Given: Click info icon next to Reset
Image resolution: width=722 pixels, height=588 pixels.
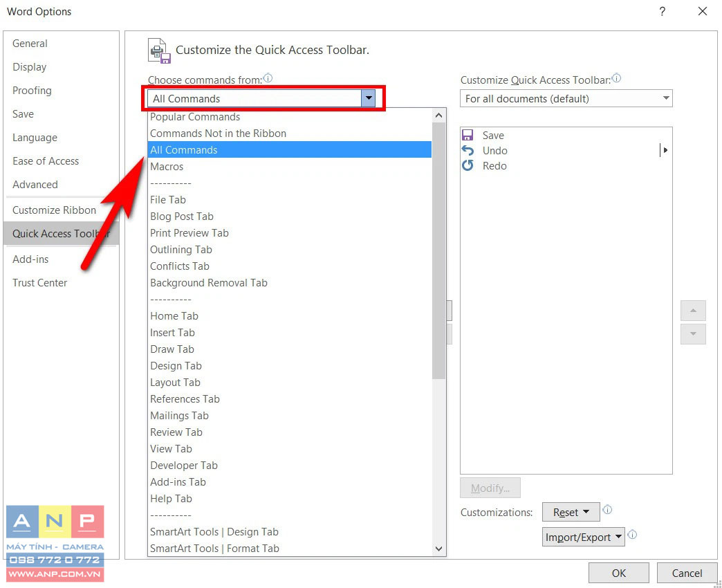Looking at the screenshot, I should point(607,509).
